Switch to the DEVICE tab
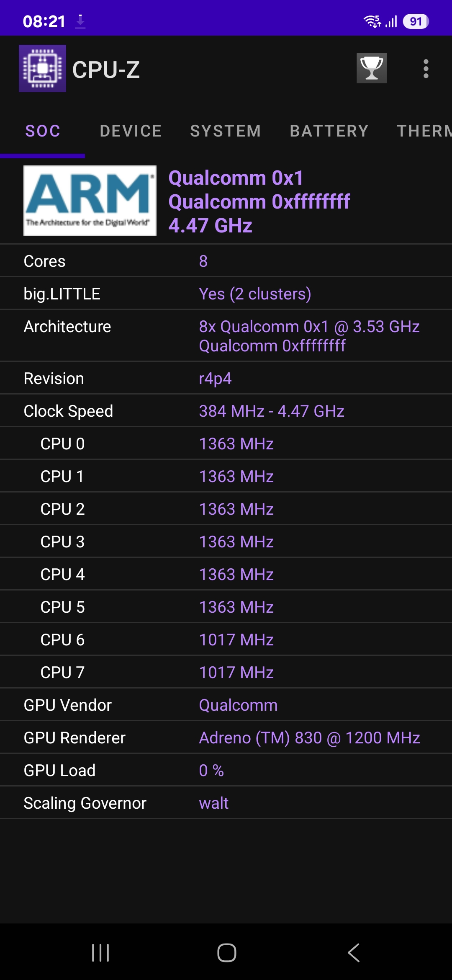Image resolution: width=452 pixels, height=980 pixels. click(131, 131)
